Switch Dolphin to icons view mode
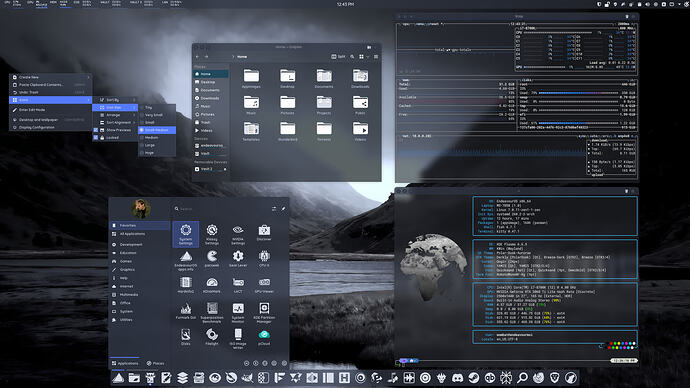This screenshot has height=388, width=690. pos(361,57)
